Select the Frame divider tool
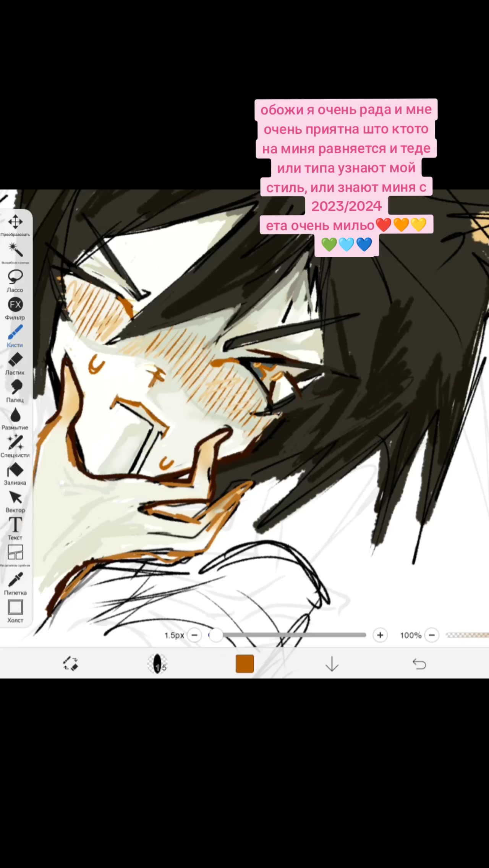 coord(15,555)
